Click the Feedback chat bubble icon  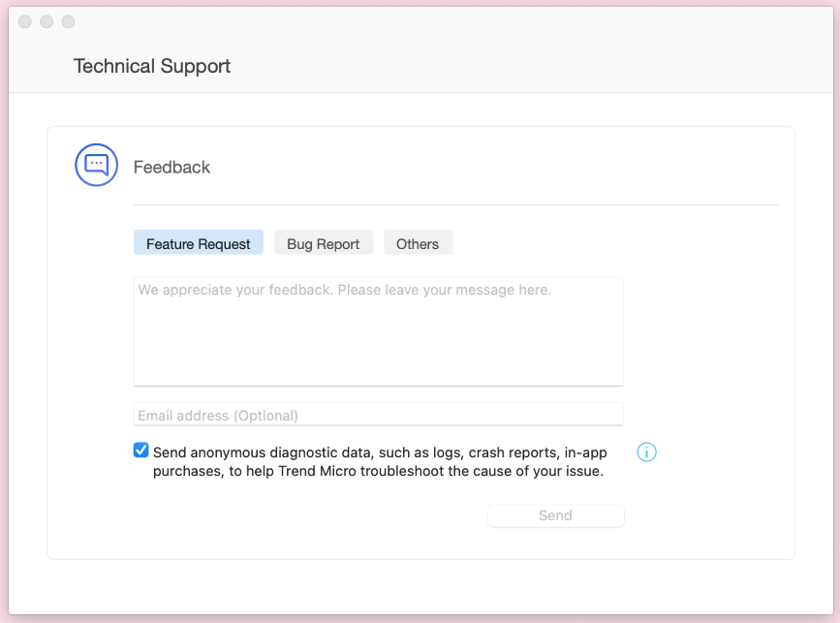point(97,165)
